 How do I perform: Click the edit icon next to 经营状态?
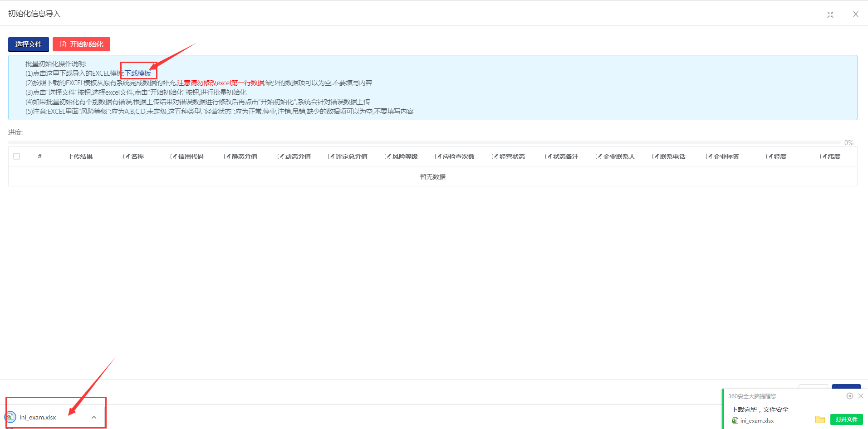(x=495, y=156)
